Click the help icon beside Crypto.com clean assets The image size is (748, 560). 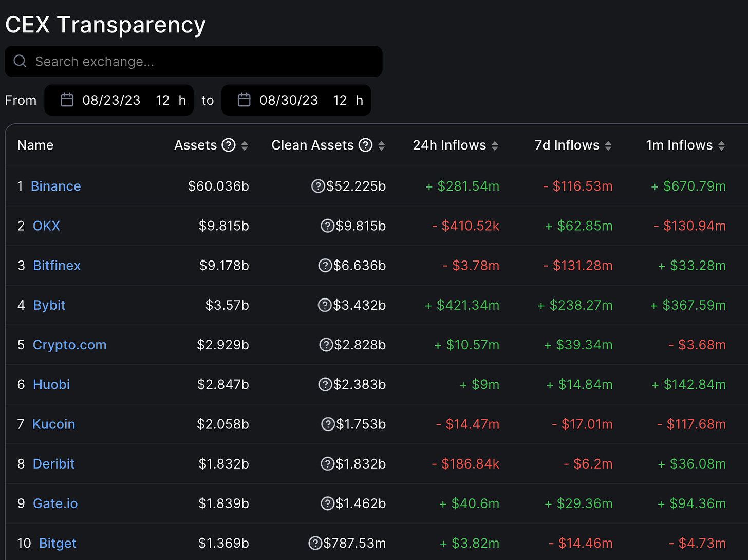326,345
